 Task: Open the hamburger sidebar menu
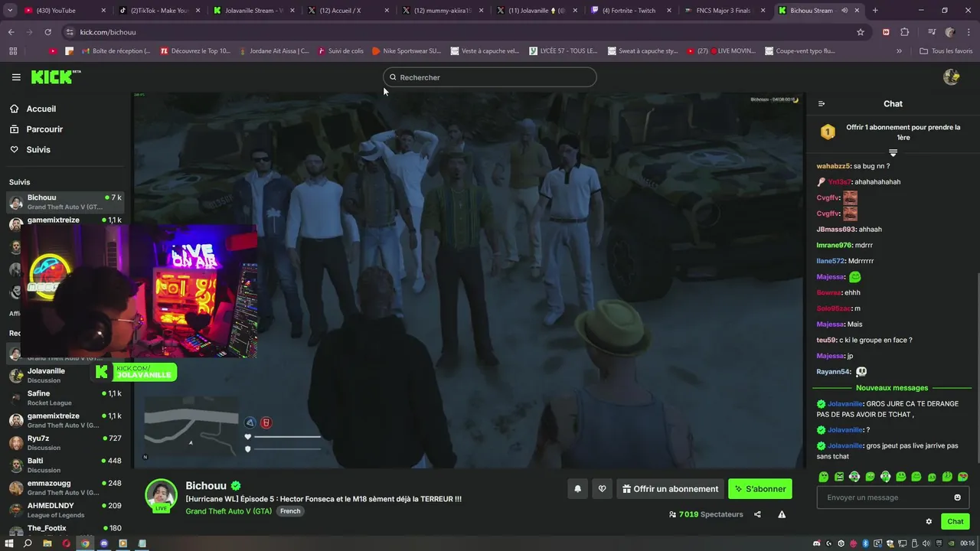(x=16, y=77)
